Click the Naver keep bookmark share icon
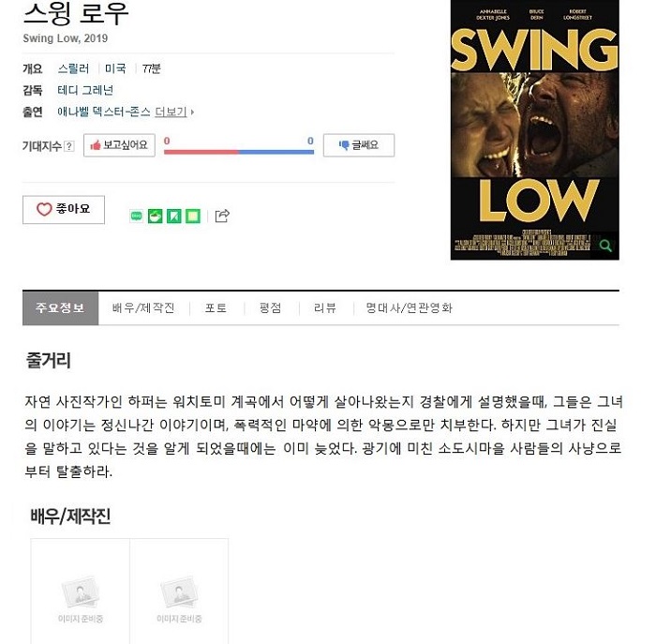The width and height of the screenshot is (656, 644). [x=174, y=216]
